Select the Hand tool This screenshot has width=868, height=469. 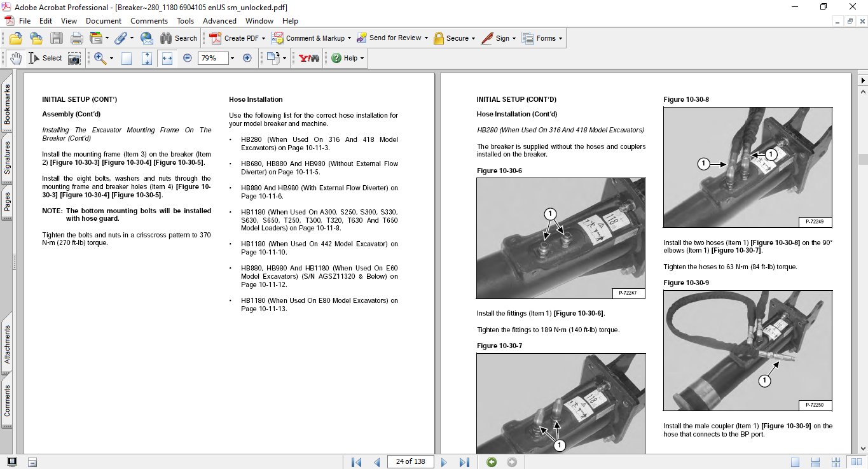click(x=15, y=58)
